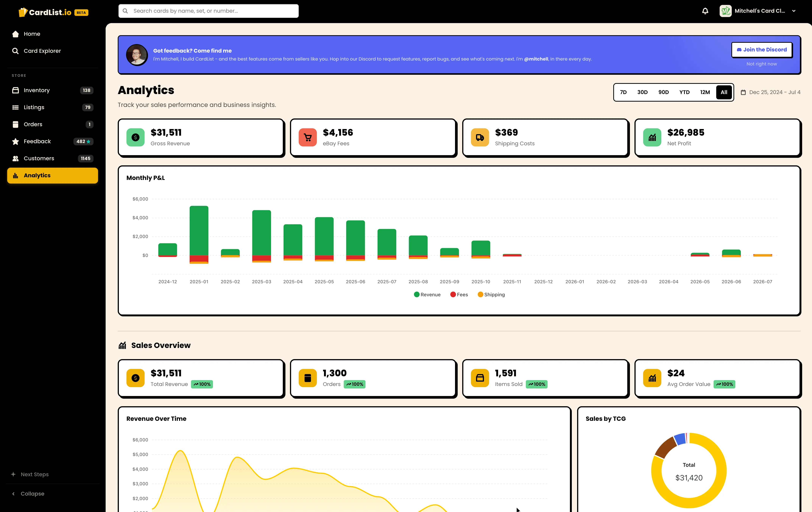Click the 1145 Customers count badge
812x512 pixels.
(86, 158)
